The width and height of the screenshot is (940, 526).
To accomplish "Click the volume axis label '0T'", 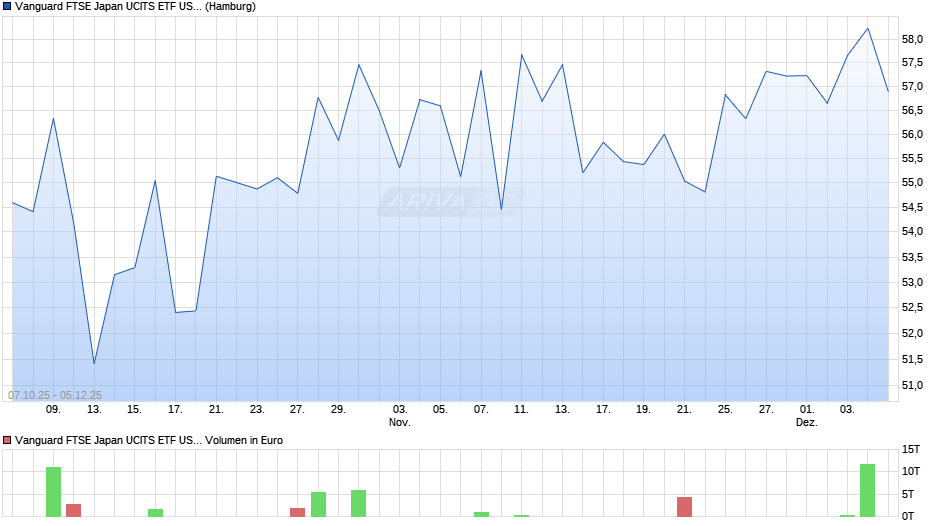I will [x=908, y=516].
